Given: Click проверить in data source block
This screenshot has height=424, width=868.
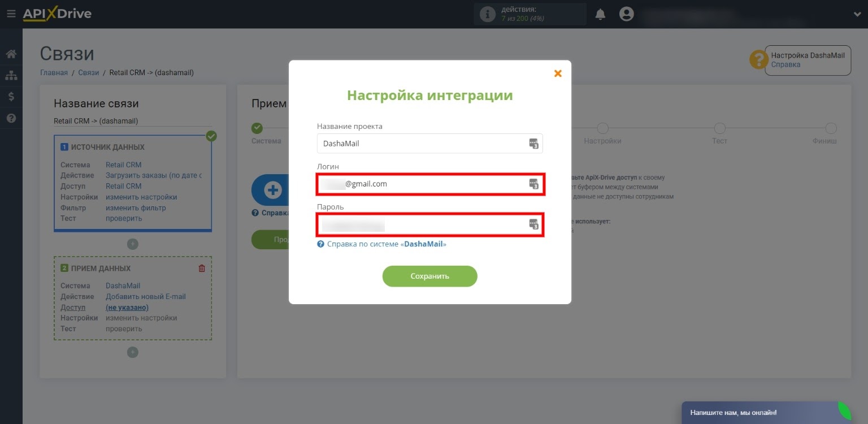Looking at the screenshot, I should point(124,218).
